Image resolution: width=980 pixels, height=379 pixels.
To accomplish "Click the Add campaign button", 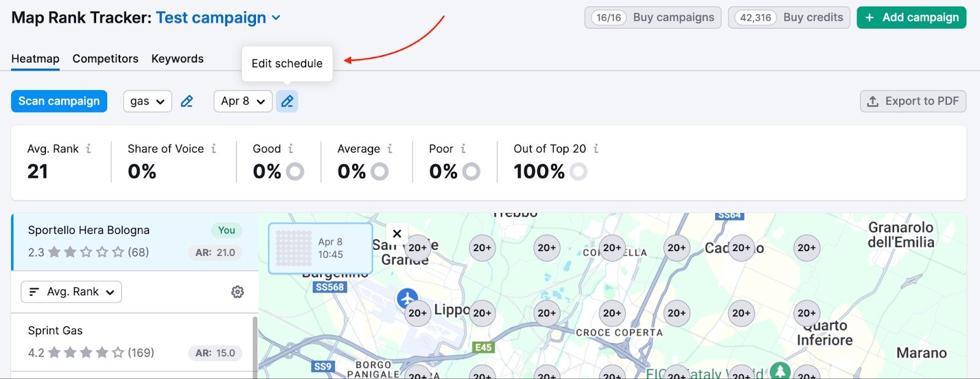I will [x=911, y=17].
